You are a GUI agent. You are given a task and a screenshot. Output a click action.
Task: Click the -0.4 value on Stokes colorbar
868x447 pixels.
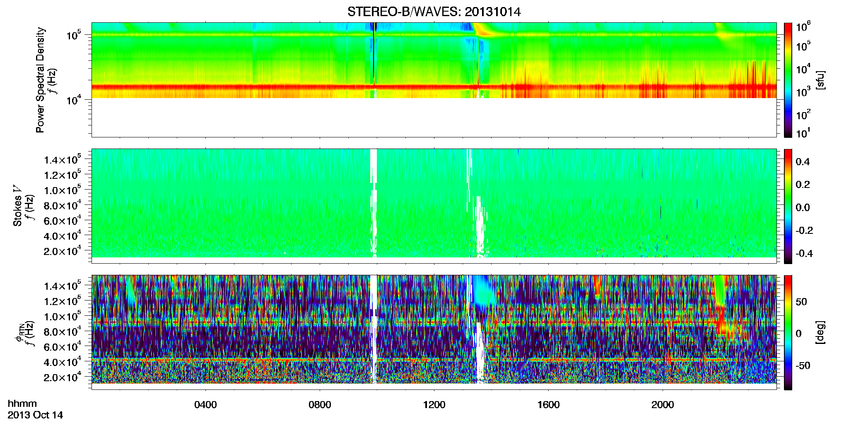click(804, 253)
